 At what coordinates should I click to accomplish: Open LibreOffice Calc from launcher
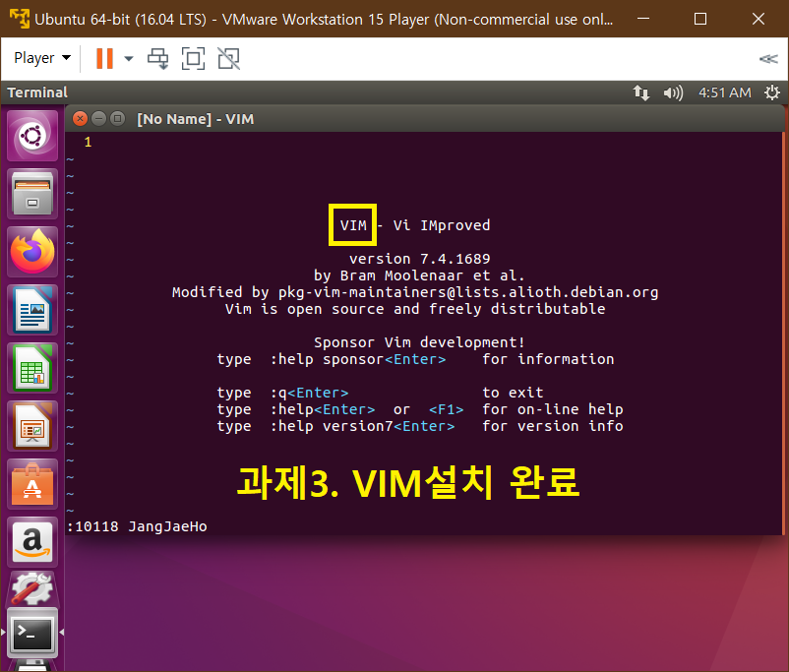[32, 368]
